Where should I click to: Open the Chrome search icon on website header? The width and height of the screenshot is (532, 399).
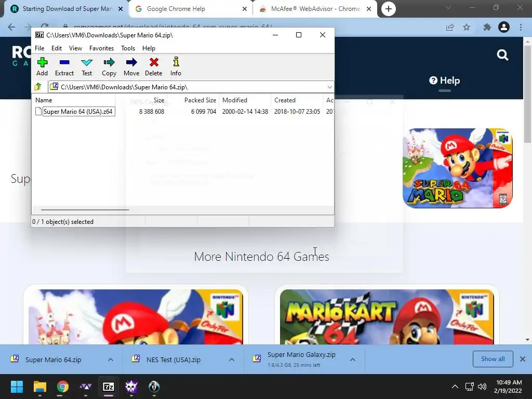502,55
